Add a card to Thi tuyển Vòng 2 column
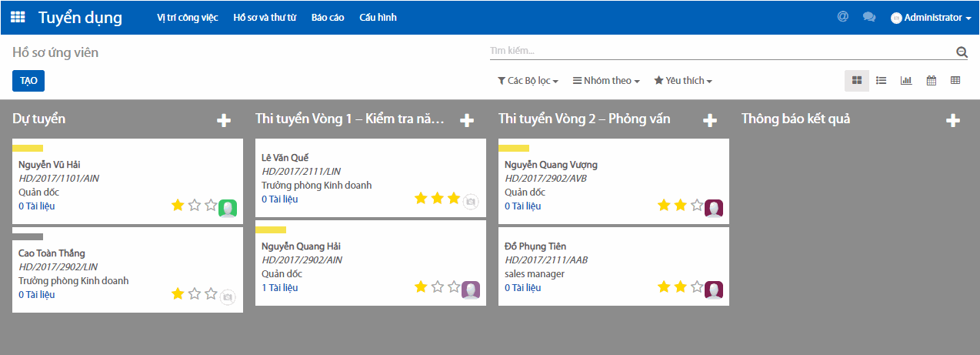The height and width of the screenshot is (355, 980). click(x=710, y=120)
